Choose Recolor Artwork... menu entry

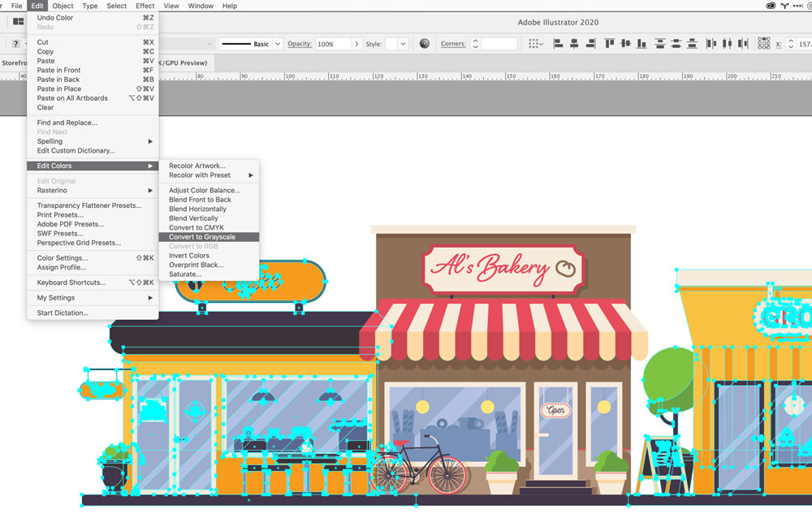pos(197,166)
